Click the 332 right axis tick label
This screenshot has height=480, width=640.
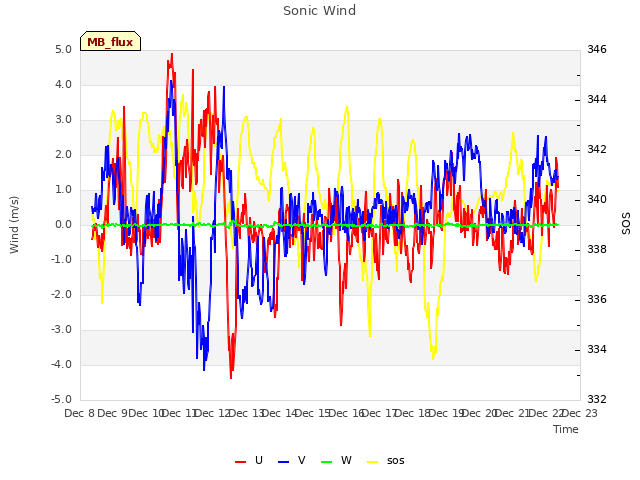597,400
